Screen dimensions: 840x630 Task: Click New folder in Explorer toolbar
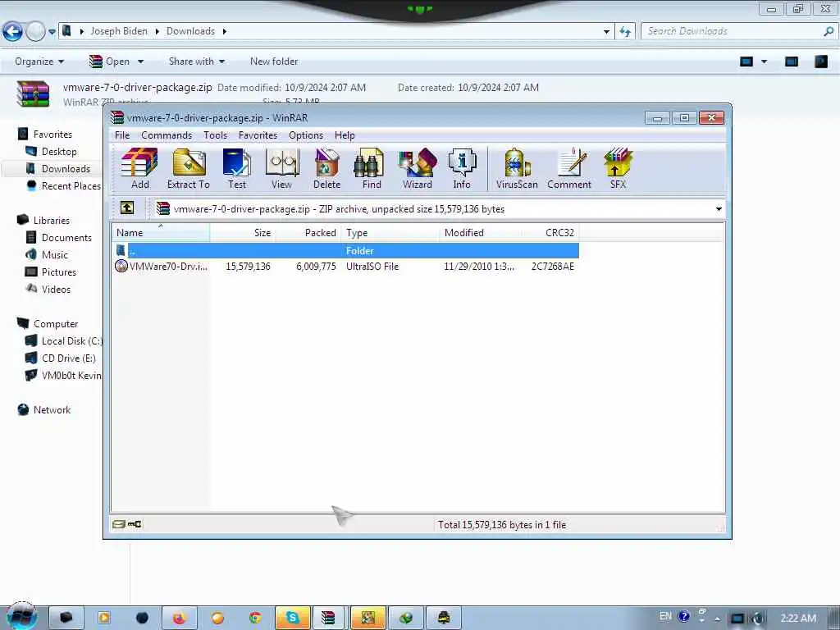pyautogui.click(x=274, y=62)
